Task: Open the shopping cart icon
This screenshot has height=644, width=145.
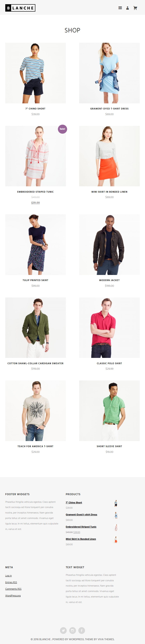Action: click(135, 8)
